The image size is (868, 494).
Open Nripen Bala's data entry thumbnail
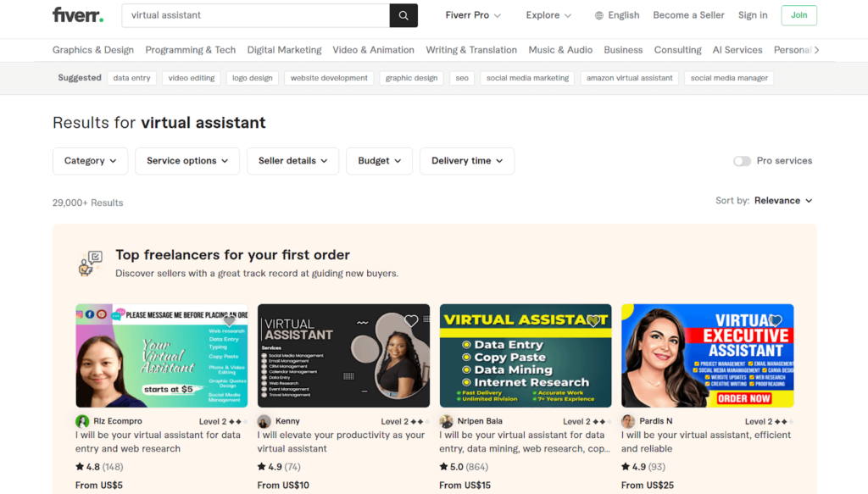pyautogui.click(x=526, y=356)
